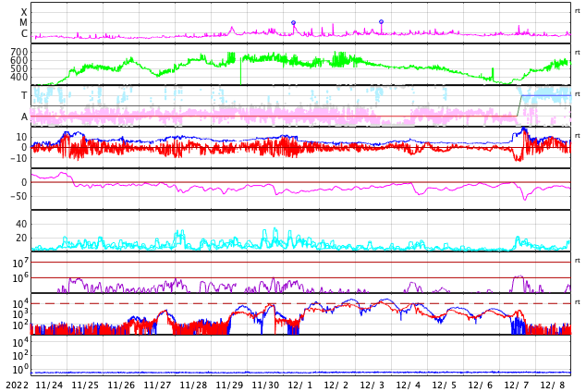Screen dimensions: 586x392
Task: Click the M flare class axis label
Action: pos(23,23)
